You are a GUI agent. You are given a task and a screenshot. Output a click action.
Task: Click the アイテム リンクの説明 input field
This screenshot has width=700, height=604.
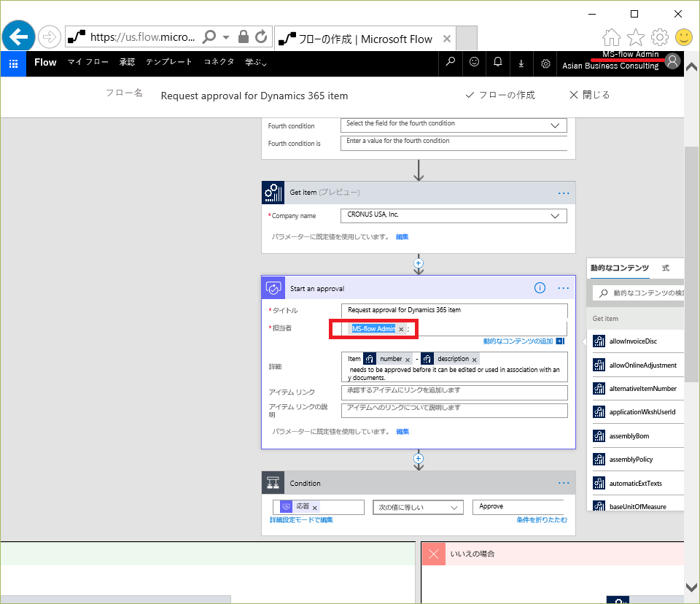click(x=454, y=410)
